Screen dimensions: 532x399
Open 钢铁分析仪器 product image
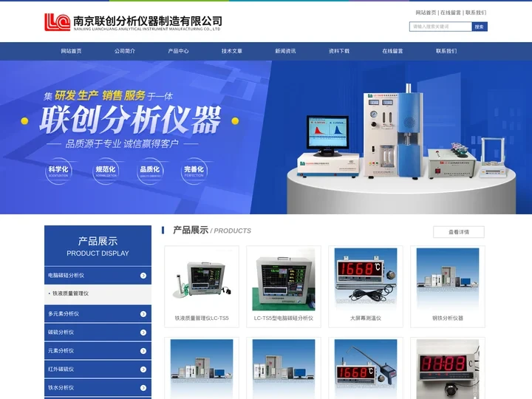coord(448,279)
